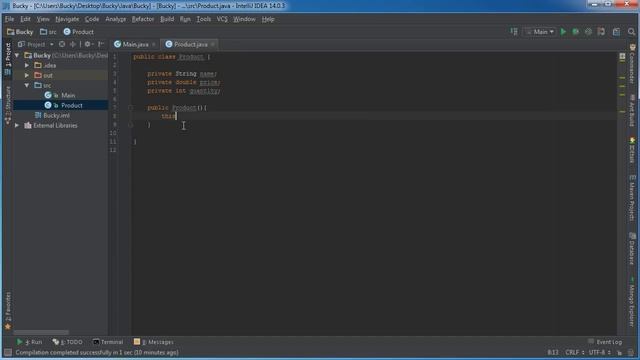Open Ant Build side panel

point(632,110)
